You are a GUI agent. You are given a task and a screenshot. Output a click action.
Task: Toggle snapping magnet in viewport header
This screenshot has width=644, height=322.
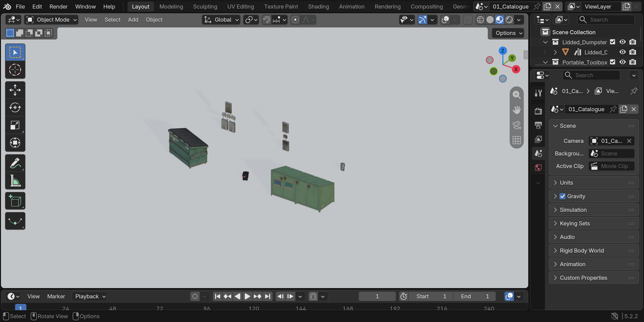(x=267, y=19)
